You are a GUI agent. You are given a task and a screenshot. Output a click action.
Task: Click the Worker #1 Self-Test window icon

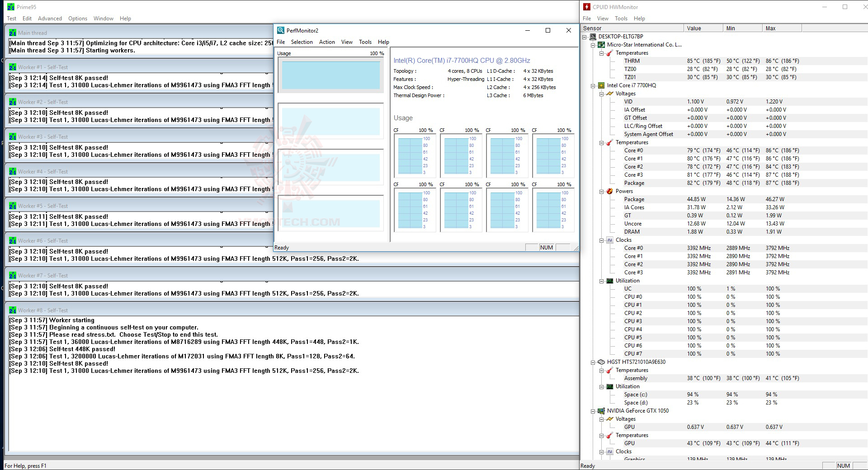tap(13, 67)
